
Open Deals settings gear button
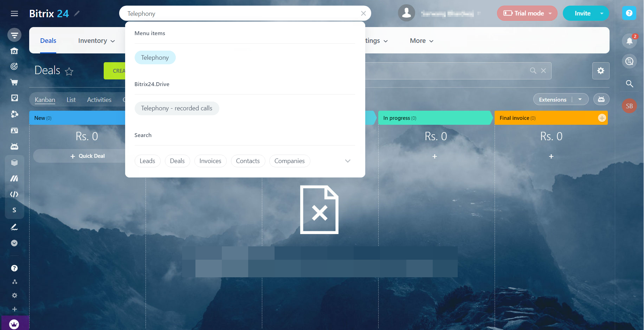pyautogui.click(x=601, y=71)
